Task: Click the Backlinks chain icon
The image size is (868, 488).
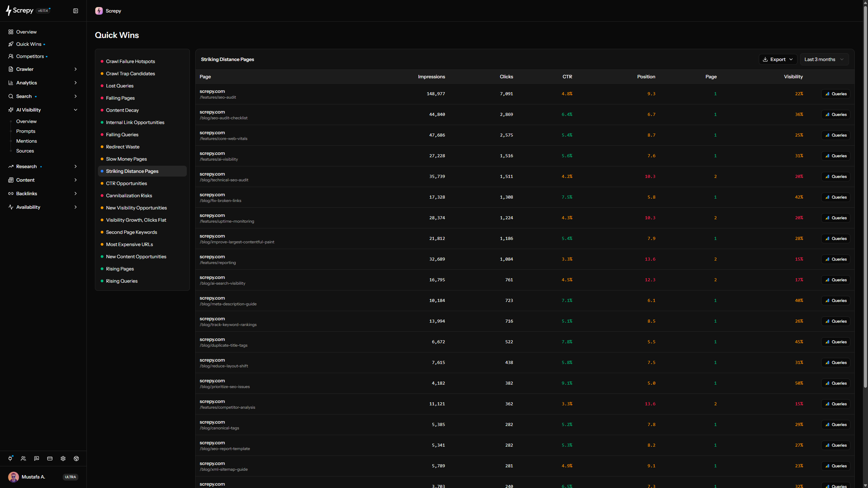Action: [11, 194]
